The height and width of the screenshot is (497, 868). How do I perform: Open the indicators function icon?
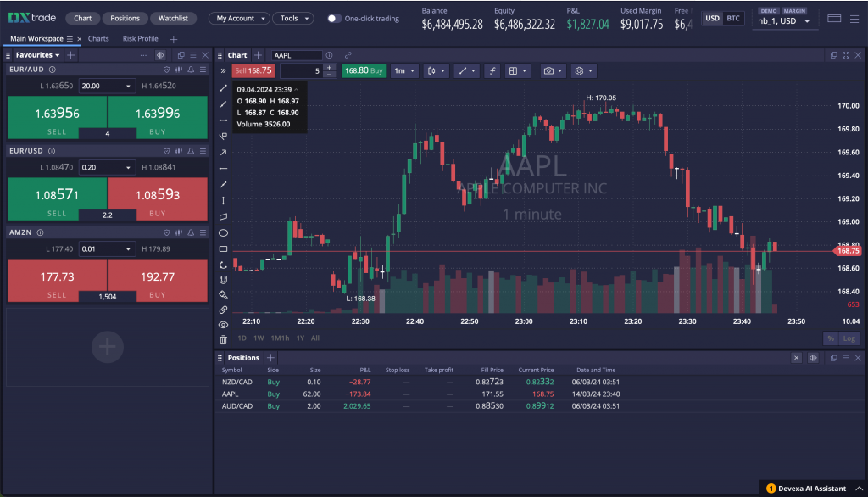492,71
